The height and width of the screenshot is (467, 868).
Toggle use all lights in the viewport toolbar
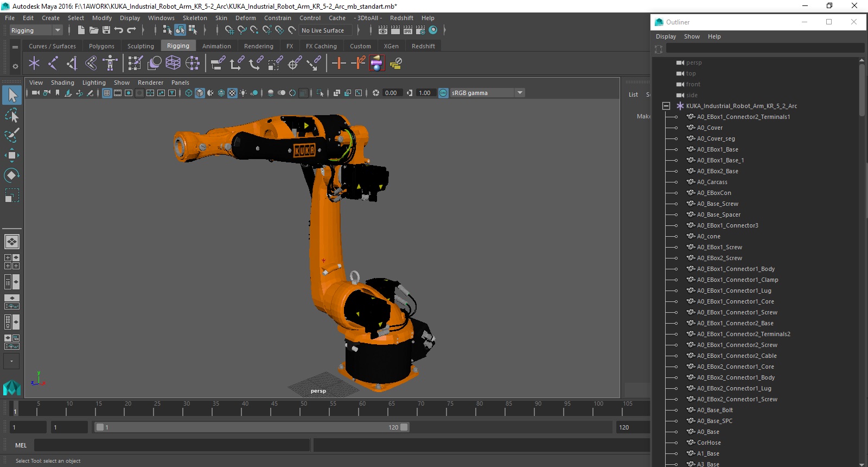tap(243, 93)
